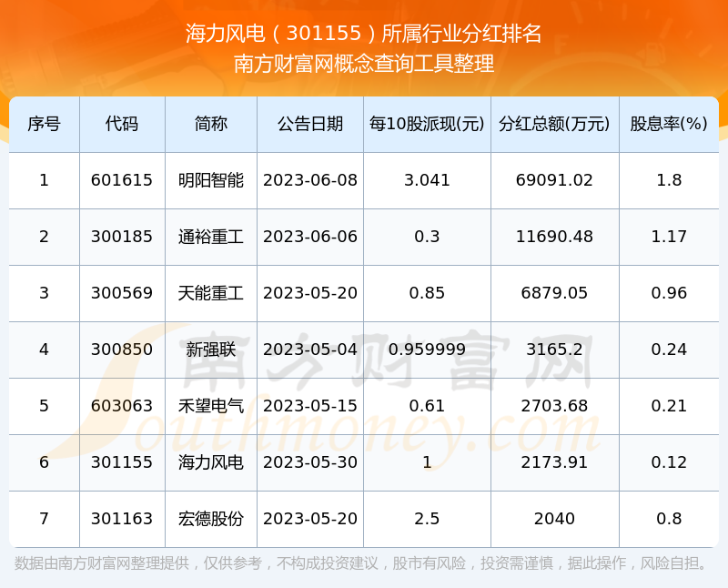
Task: Click dividend yield 0.21
Action: coord(669,406)
